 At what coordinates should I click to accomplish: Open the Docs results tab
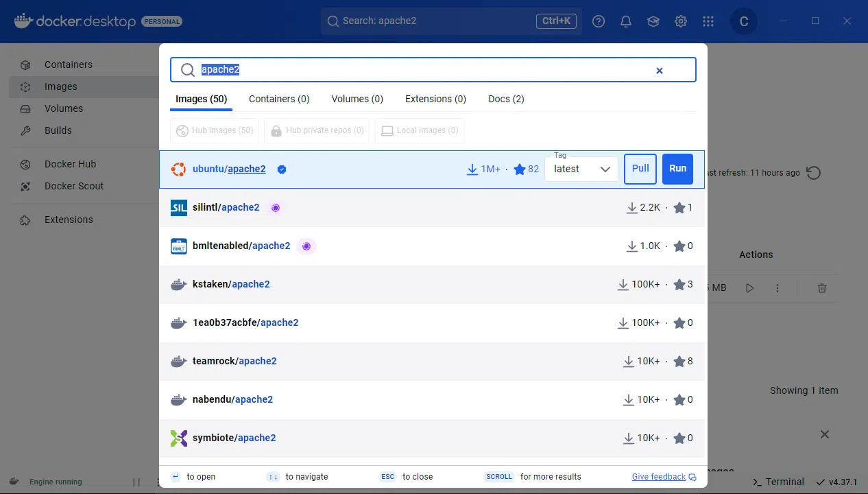coord(505,99)
